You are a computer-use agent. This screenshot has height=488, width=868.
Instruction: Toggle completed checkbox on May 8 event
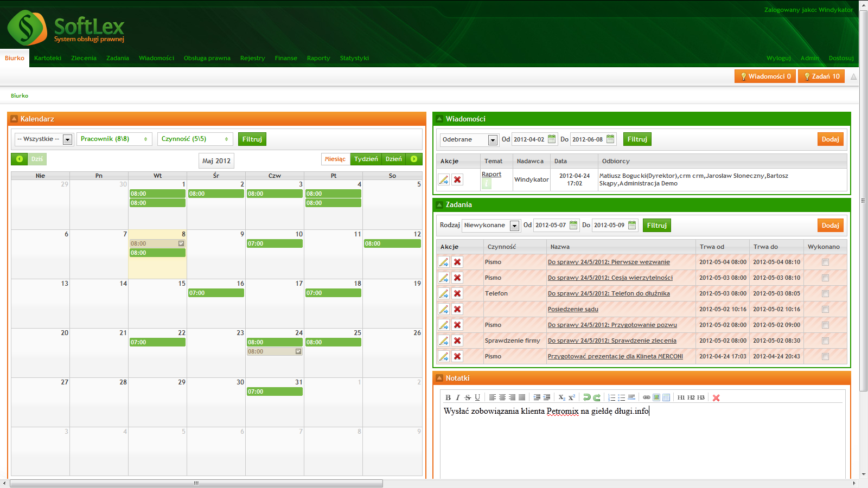point(181,243)
